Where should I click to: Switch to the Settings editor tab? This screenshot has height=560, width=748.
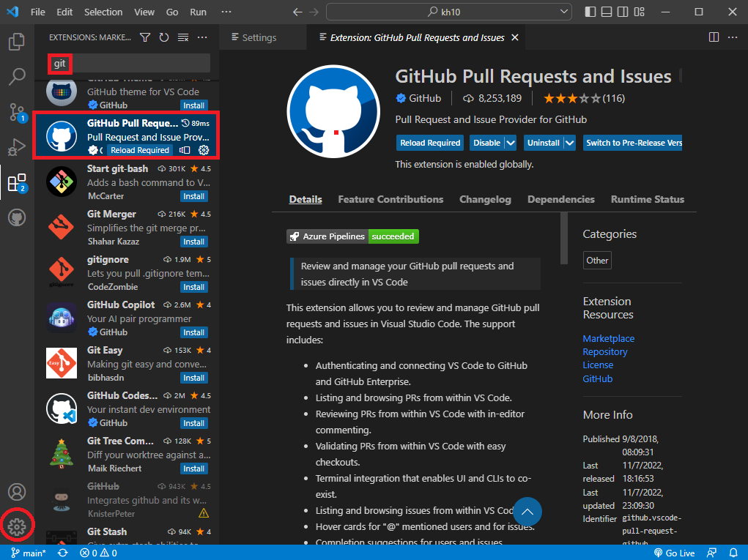263,37
